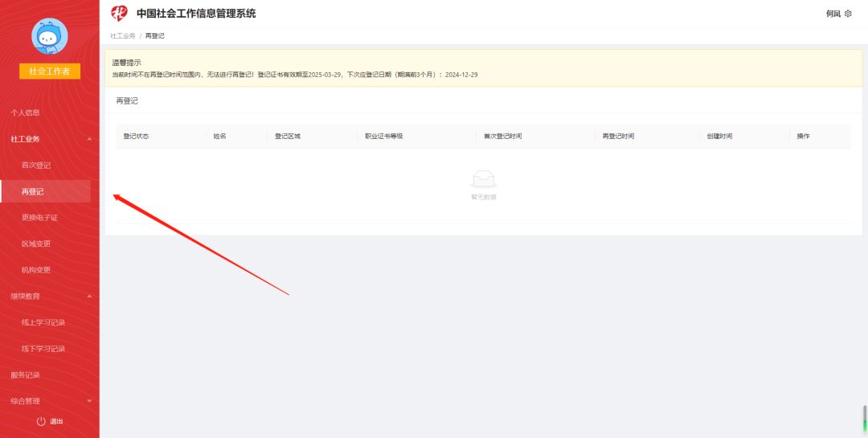View 线下学习记录 records
Image resolution: width=868 pixels, height=438 pixels.
coord(43,349)
